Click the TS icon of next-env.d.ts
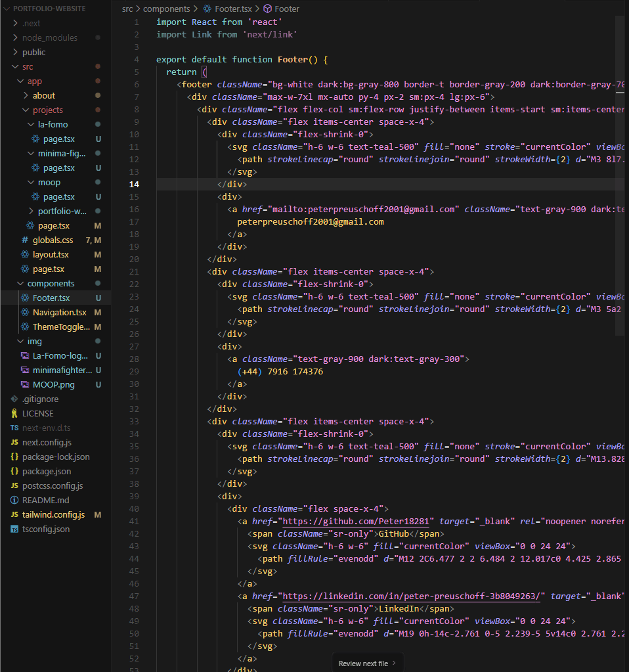The height and width of the screenshot is (672, 629). click(x=14, y=428)
